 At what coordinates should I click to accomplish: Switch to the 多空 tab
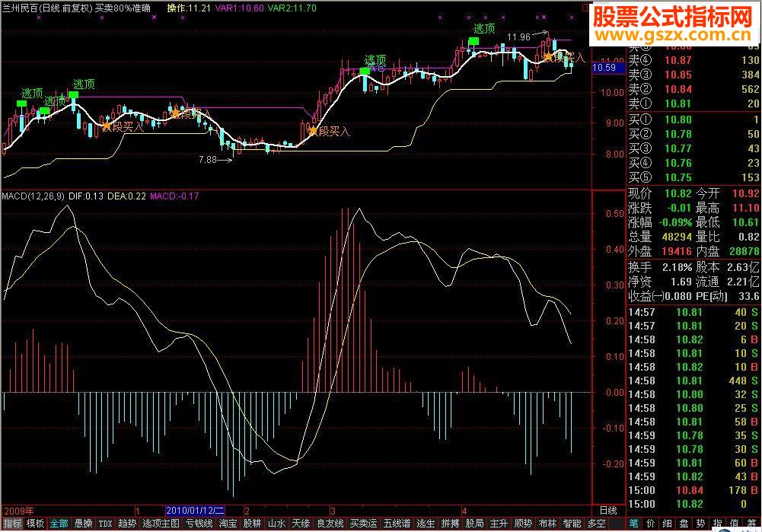tap(596, 524)
